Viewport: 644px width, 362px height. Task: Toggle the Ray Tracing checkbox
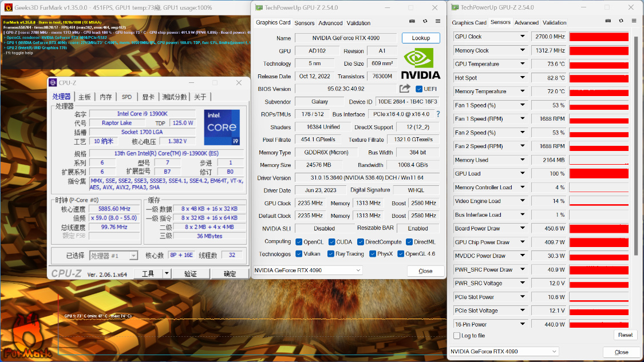pos(331,254)
